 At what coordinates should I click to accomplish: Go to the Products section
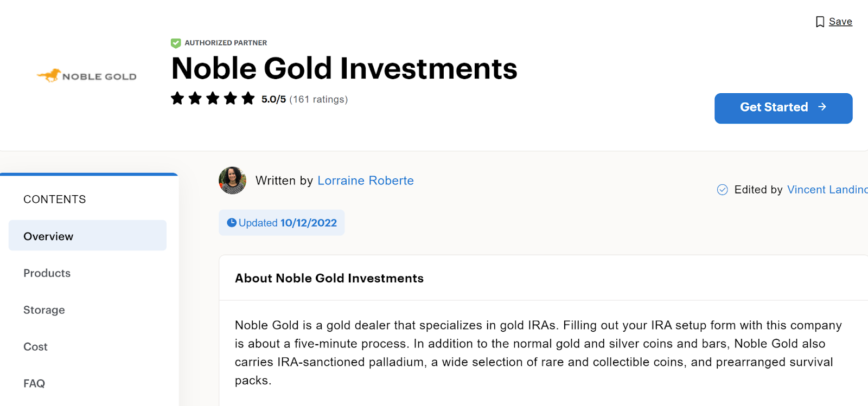47,273
